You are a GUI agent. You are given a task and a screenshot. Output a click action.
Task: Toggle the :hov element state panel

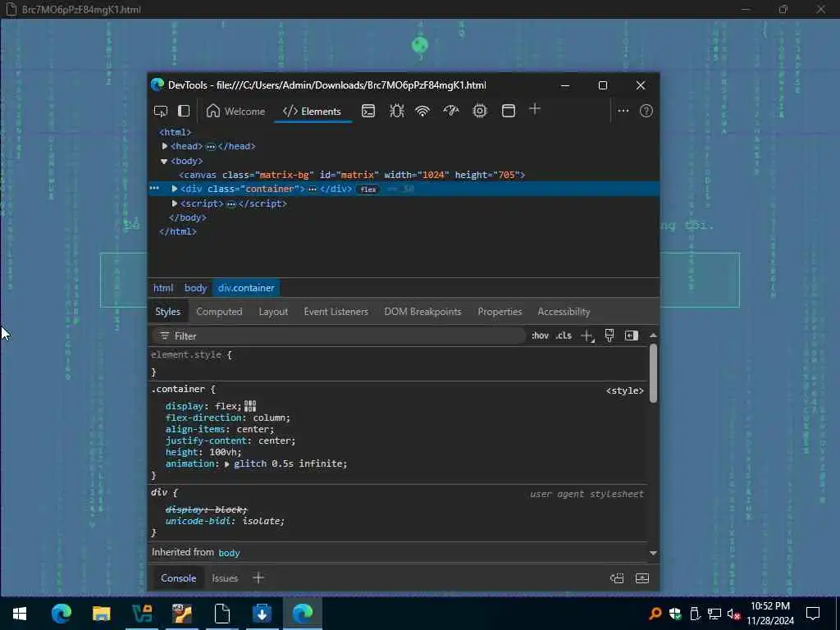point(540,336)
